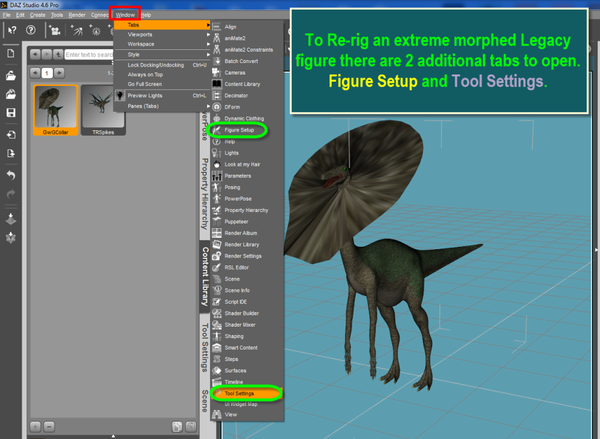Open Tool Settings from Tabs submenu
The width and height of the screenshot is (600, 439).
[x=247, y=393]
